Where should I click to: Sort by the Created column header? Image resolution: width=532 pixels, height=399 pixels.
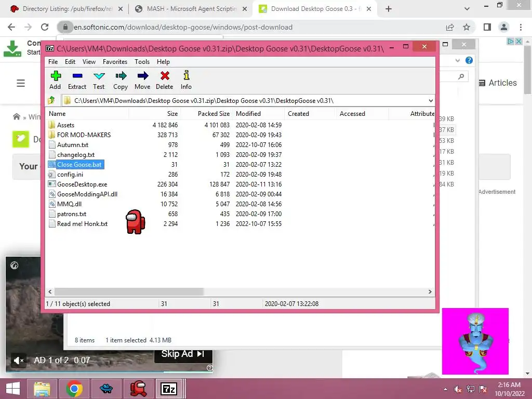(310, 114)
